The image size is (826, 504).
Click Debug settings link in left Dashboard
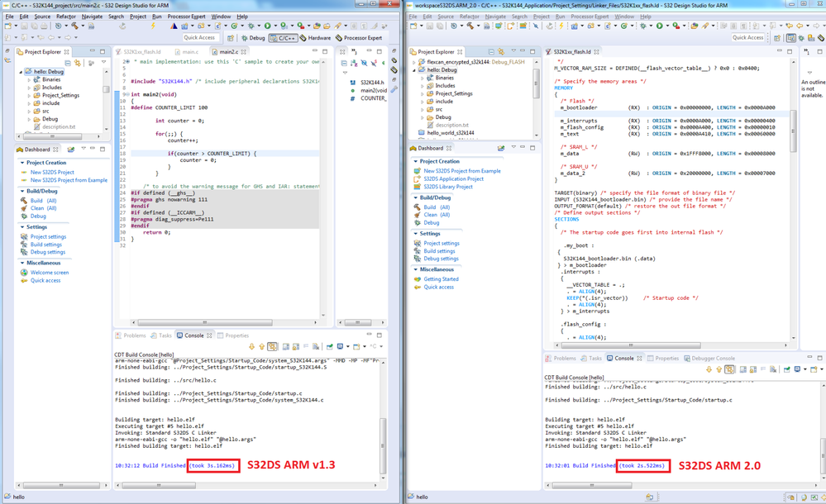47,252
